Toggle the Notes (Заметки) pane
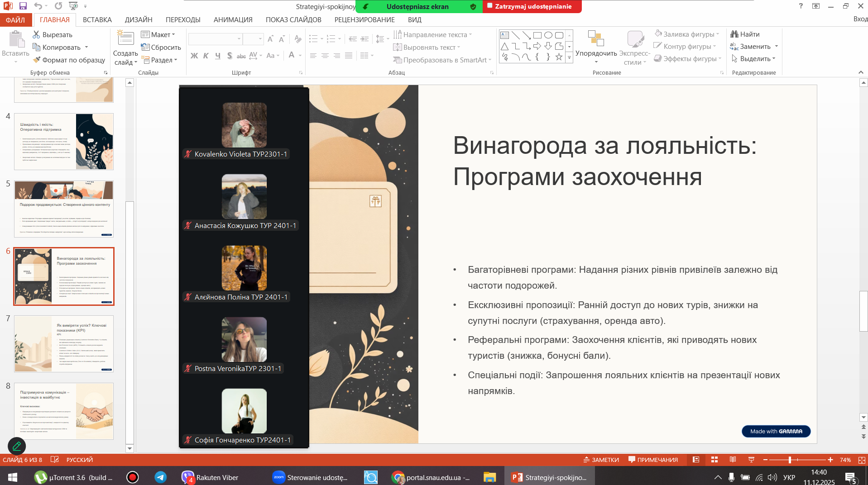The image size is (868, 485). pyautogui.click(x=601, y=460)
